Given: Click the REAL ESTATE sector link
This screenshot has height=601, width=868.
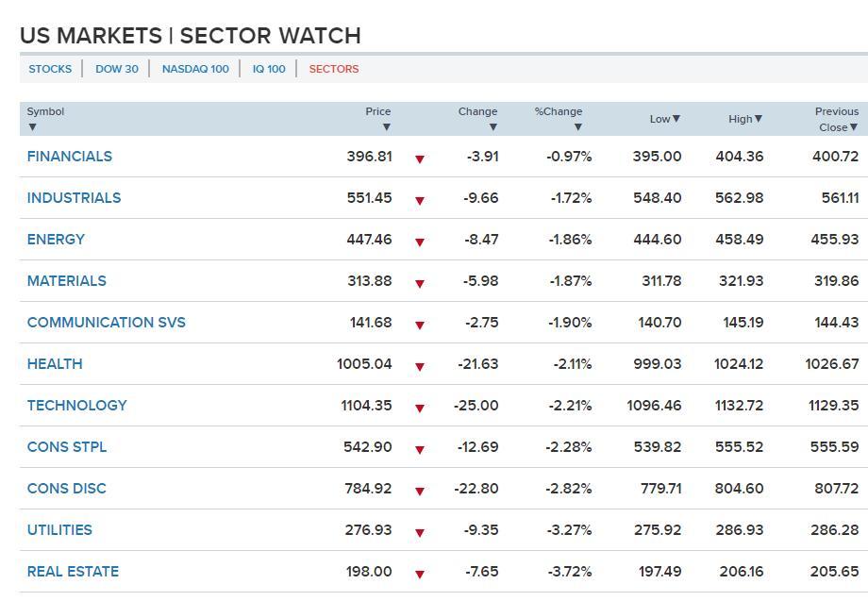Looking at the screenshot, I should coord(73,572).
